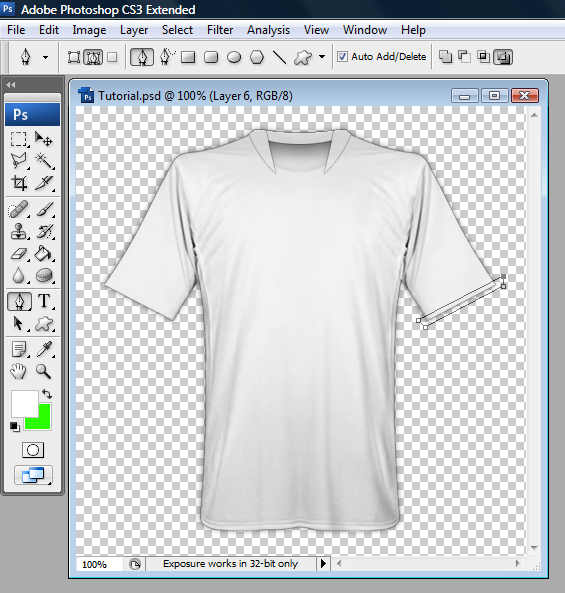This screenshot has height=593, width=565.
Task: Enable Paths mode in options bar
Action: (x=93, y=57)
